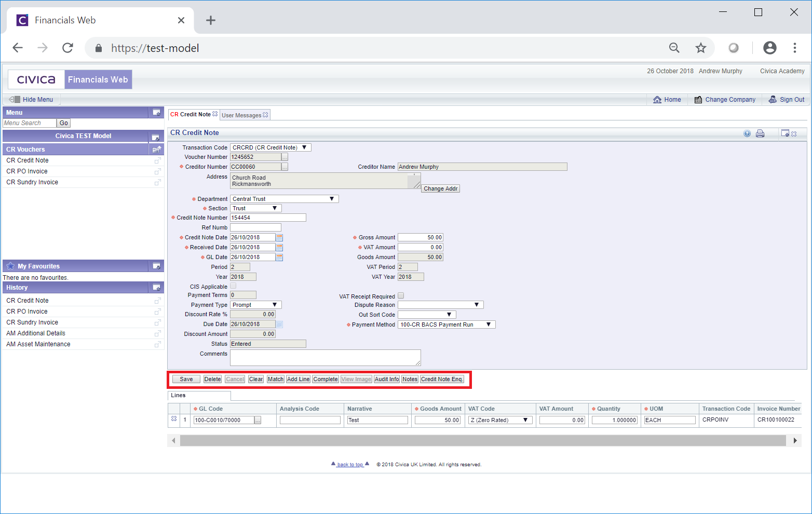Open GL Date calendar picker
This screenshot has height=514, width=812.
(x=279, y=258)
